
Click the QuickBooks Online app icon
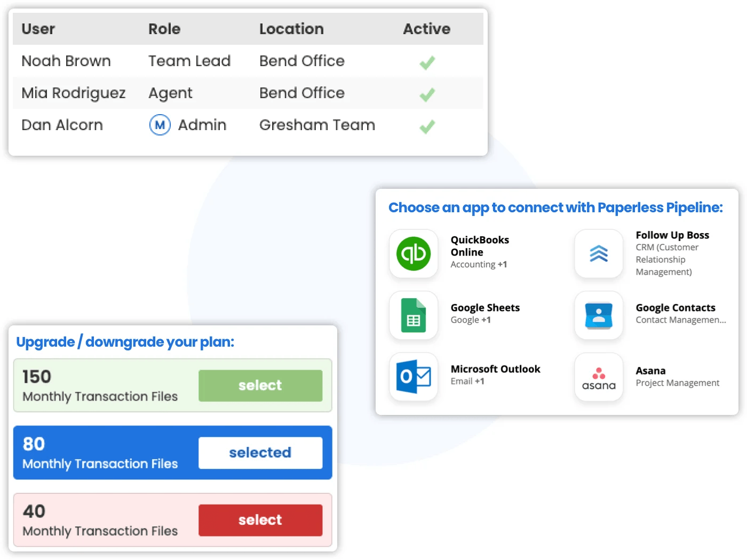(414, 254)
